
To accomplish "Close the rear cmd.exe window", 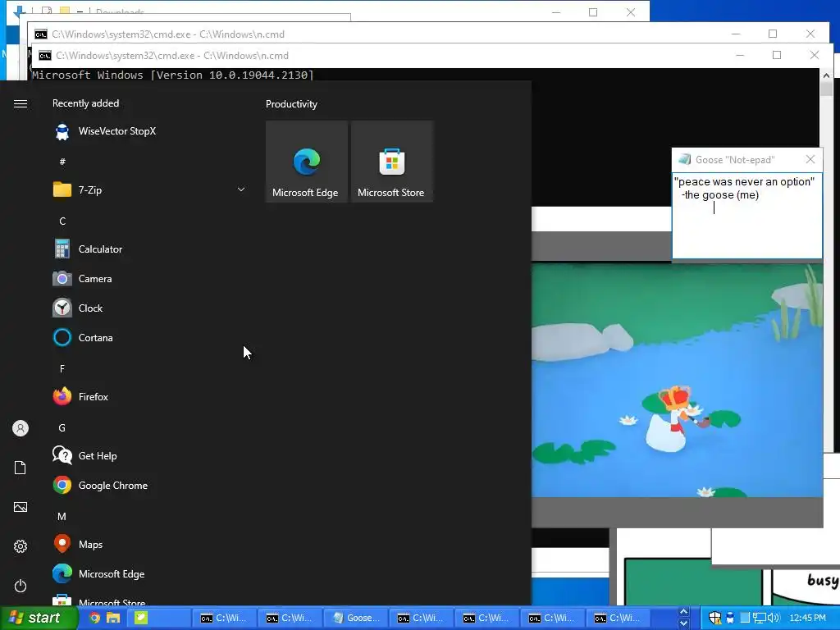I will 810,34.
